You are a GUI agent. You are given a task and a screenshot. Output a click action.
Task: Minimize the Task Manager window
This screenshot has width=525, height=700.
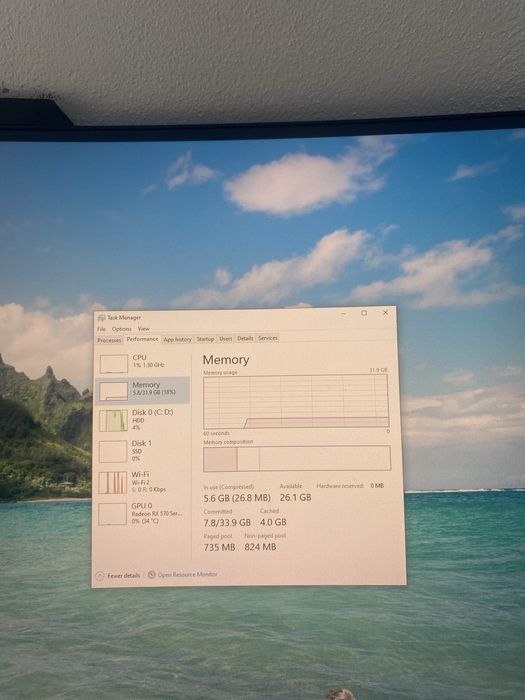pos(343,314)
